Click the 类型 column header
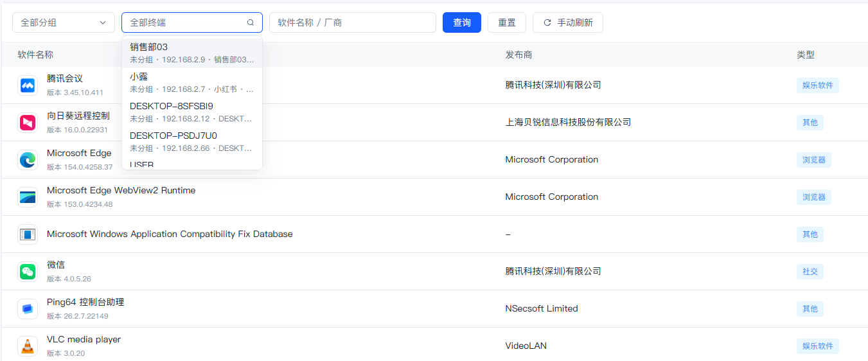868x361 pixels. [x=806, y=55]
